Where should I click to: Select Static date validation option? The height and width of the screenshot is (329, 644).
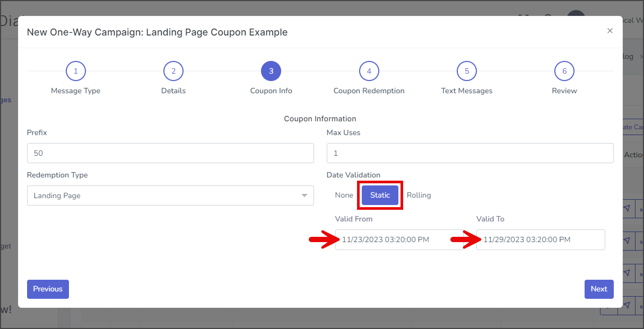pyautogui.click(x=380, y=195)
